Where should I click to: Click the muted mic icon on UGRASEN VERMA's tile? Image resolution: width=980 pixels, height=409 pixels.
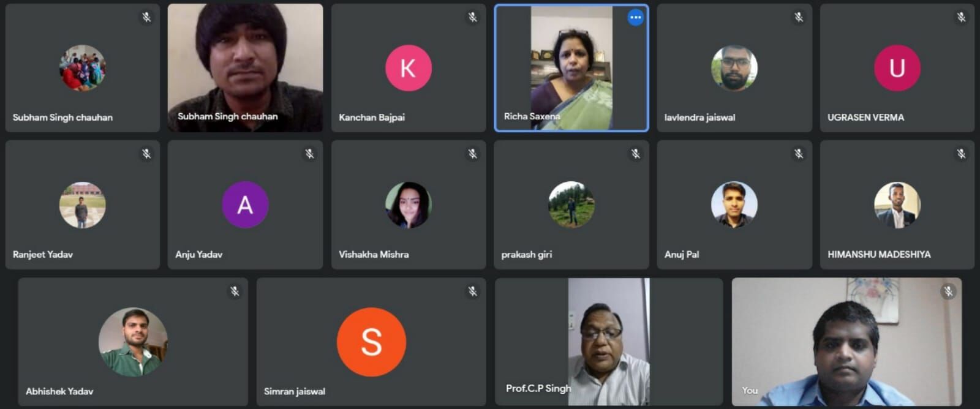[x=961, y=17]
